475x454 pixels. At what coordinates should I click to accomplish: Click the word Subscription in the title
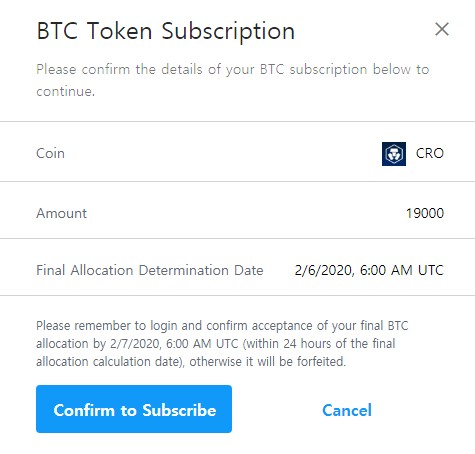[x=228, y=32]
